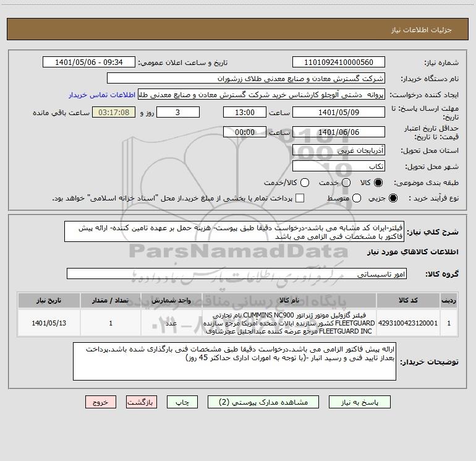
Task: Click the نام کالا column header
Action: [x=289, y=300]
